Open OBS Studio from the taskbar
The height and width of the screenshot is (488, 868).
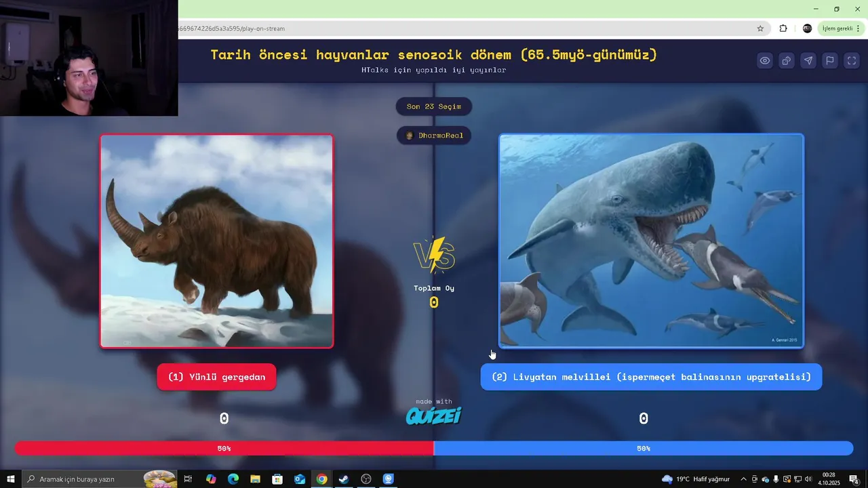[x=366, y=479]
